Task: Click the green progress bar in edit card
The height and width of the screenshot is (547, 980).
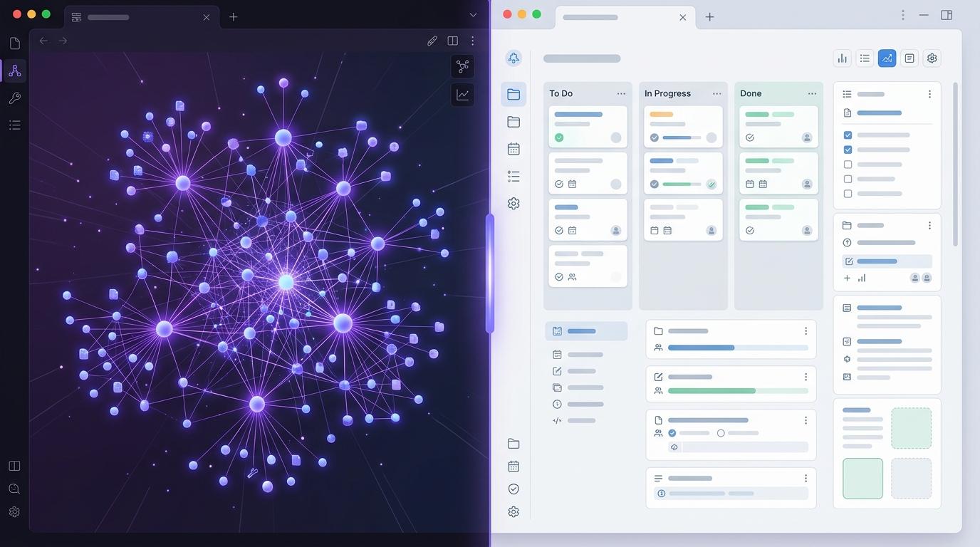Action: (738, 391)
